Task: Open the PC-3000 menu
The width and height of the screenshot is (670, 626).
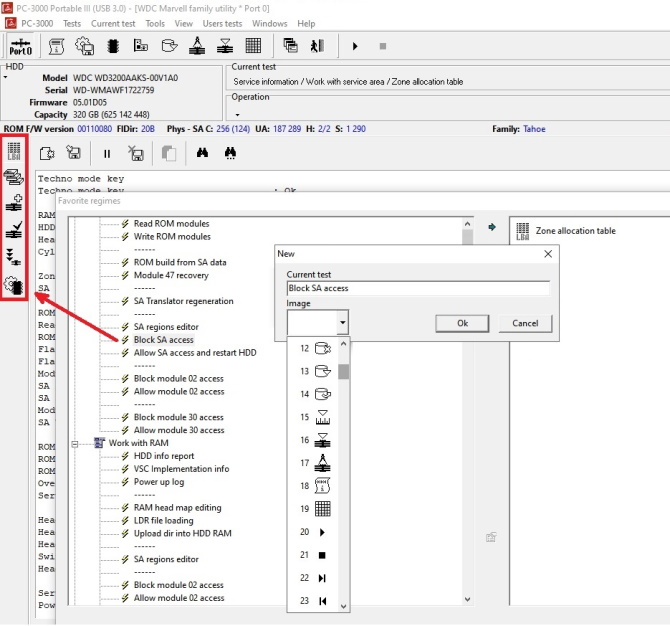Action: (x=37, y=24)
